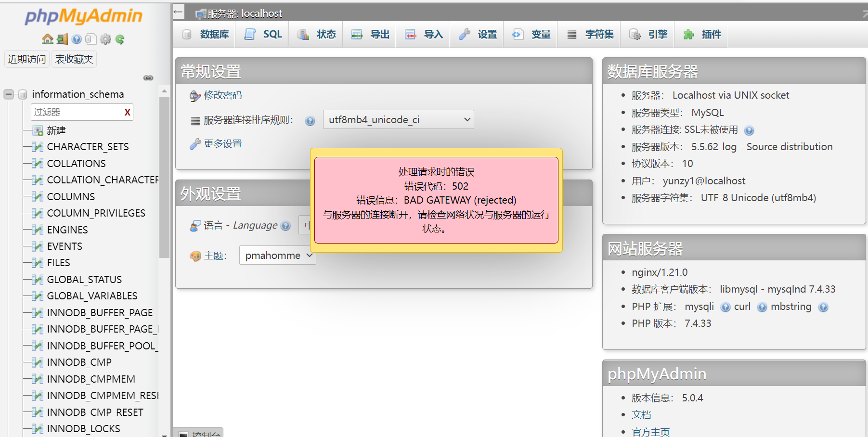Open the 导出 (Export) page
This screenshot has width=868, height=437.
[x=371, y=34]
